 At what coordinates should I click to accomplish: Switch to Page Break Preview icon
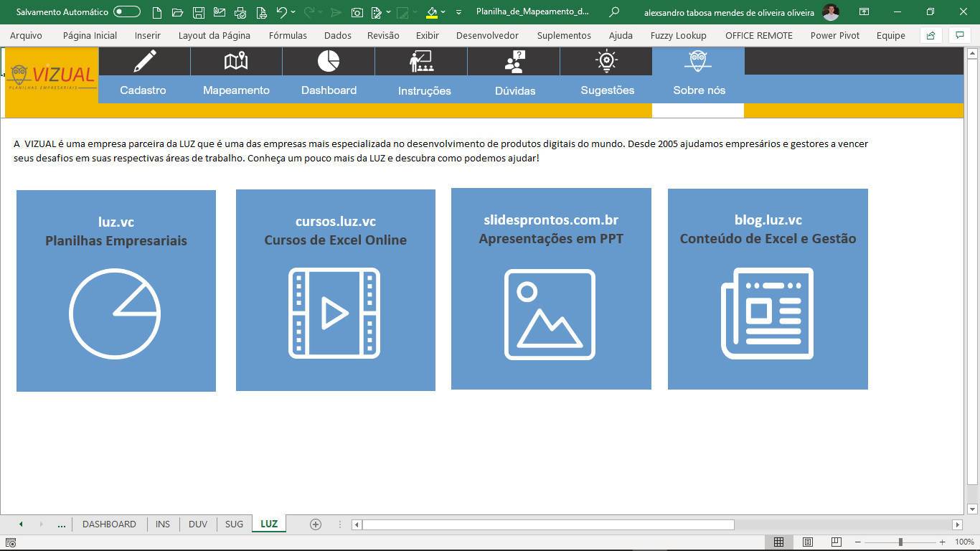pos(836,542)
